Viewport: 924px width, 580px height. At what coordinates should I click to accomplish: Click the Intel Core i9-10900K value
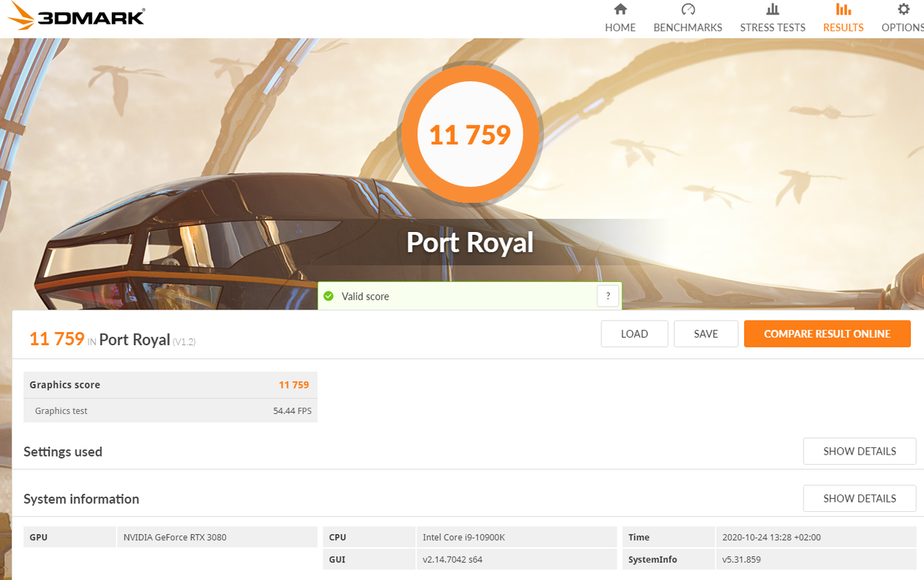(x=465, y=537)
